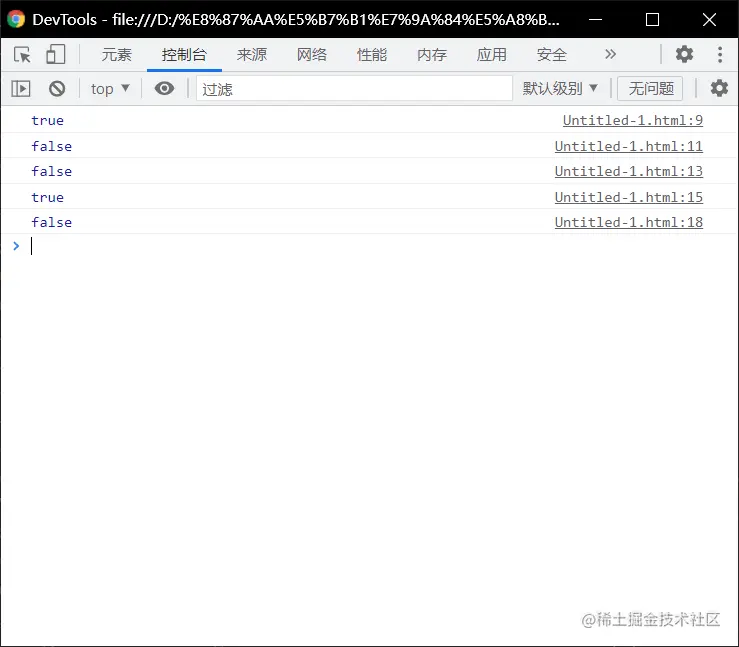The image size is (739, 647).
Task: Open the 安全 tab
Action: 551,55
